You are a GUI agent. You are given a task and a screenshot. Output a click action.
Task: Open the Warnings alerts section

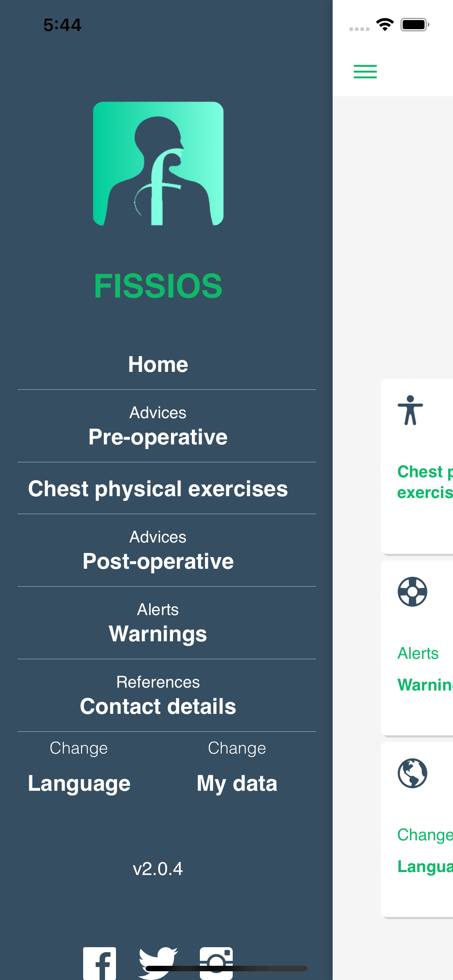coord(158,622)
